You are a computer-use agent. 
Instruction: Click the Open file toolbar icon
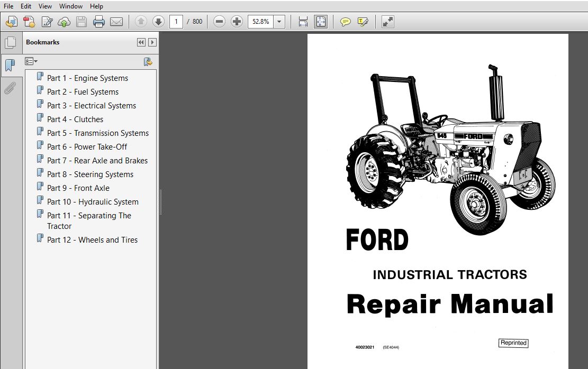[x=11, y=22]
